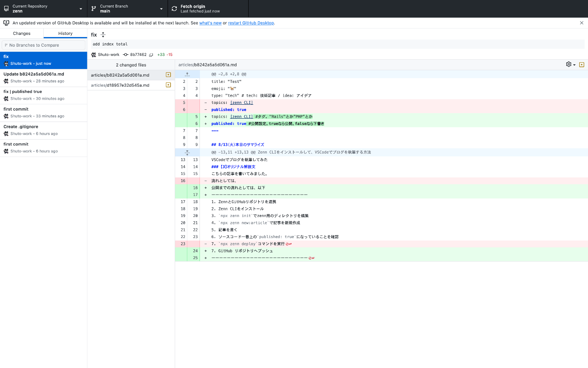This screenshot has height=368, width=588.
Task: Click the "add index total" commit description
Action: click(110, 44)
